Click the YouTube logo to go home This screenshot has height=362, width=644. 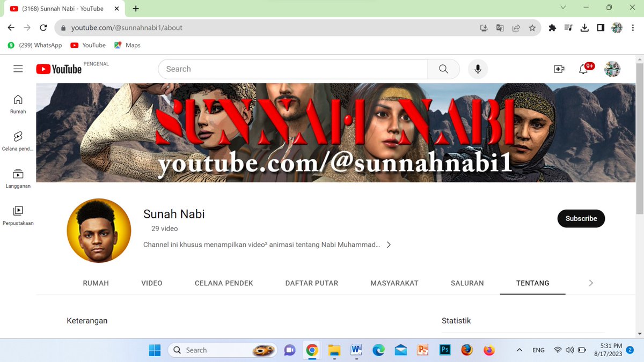tap(59, 69)
